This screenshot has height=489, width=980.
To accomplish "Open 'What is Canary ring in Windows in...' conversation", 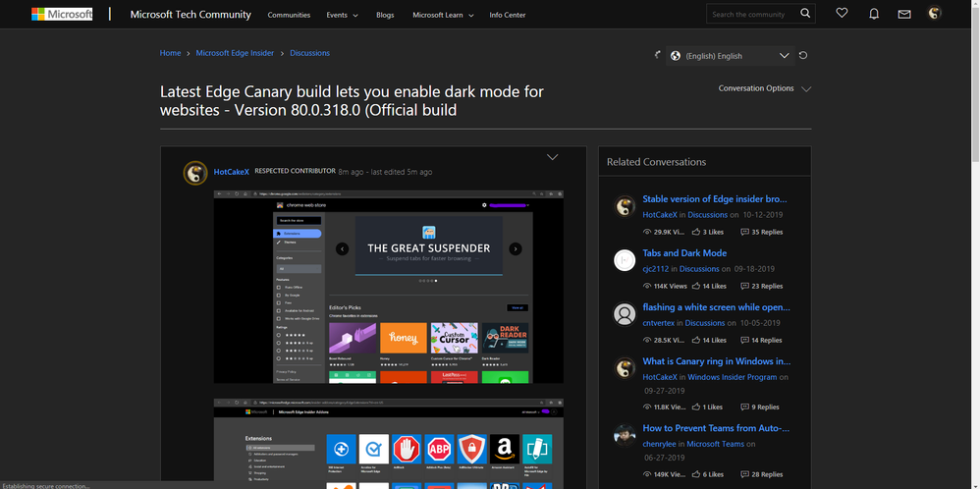I will coord(716,361).
